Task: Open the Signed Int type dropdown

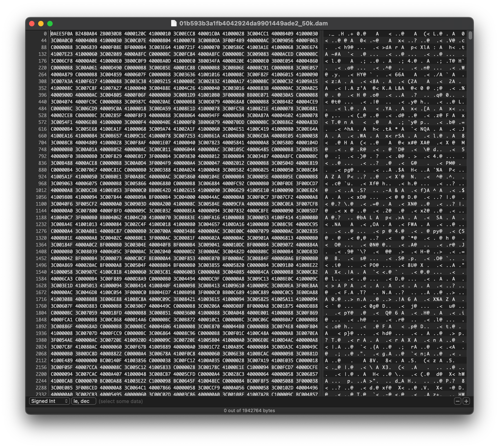Action: click(49, 401)
